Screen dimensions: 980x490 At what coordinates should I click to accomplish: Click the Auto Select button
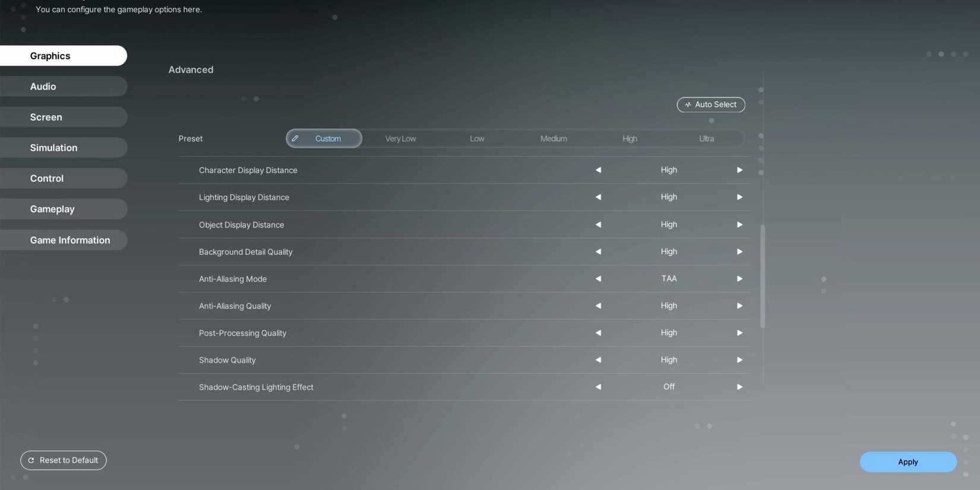pyautogui.click(x=710, y=105)
